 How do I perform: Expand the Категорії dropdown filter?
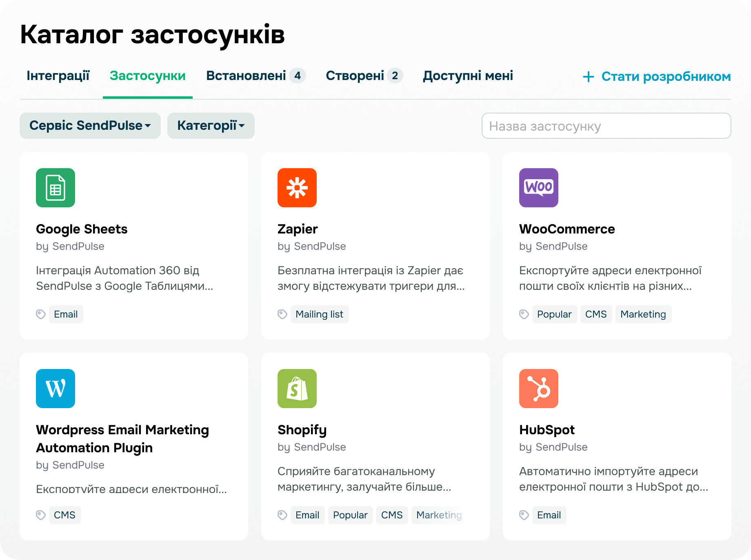pos(211,126)
